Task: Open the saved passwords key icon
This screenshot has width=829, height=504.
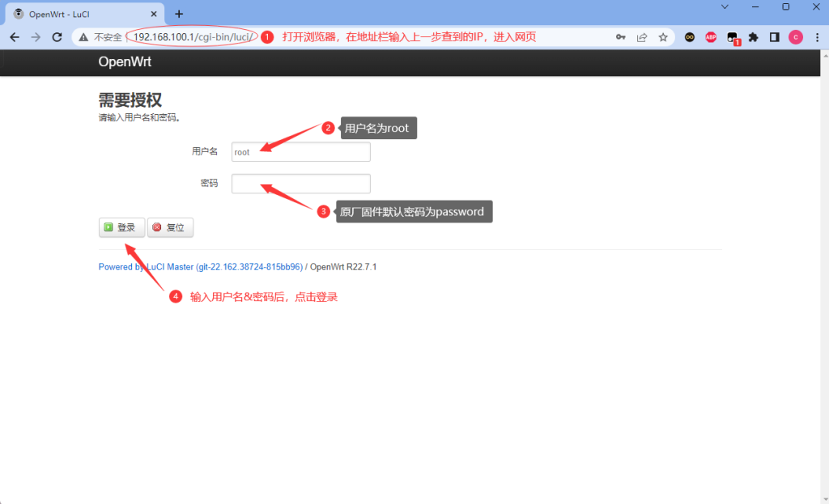Action: (x=621, y=37)
